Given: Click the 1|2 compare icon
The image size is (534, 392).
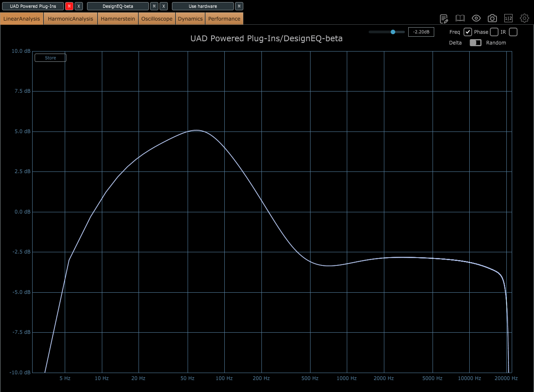Looking at the screenshot, I should [x=508, y=18].
